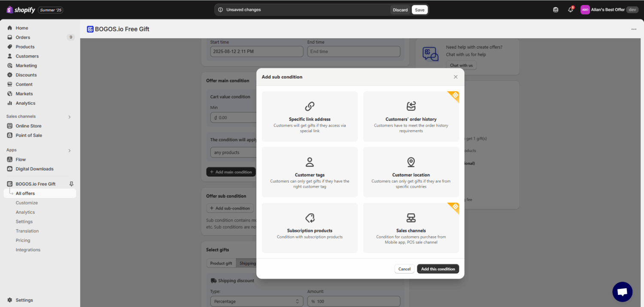Open Customize in BOGOS menu
This screenshot has width=644, height=307.
click(27, 203)
